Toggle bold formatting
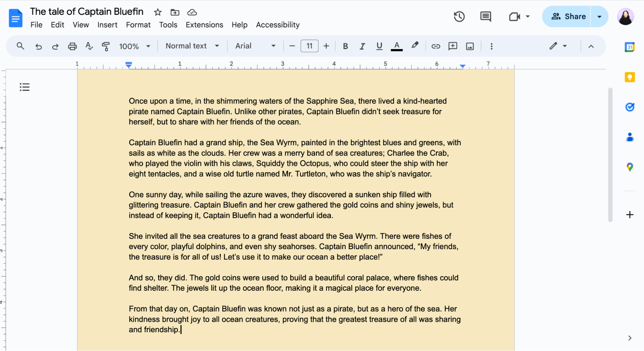 point(345,46)
